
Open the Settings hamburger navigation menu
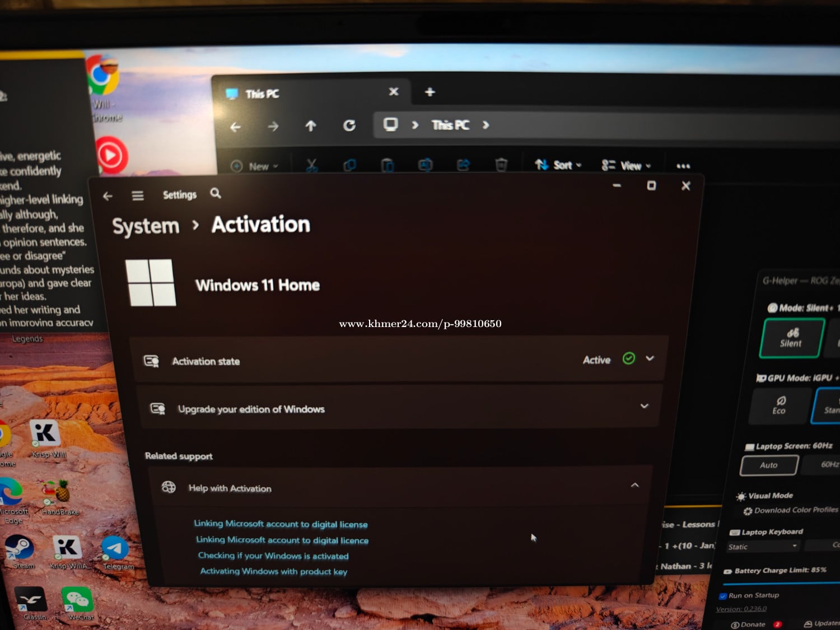pyautogui.click(x=138, y=195)
